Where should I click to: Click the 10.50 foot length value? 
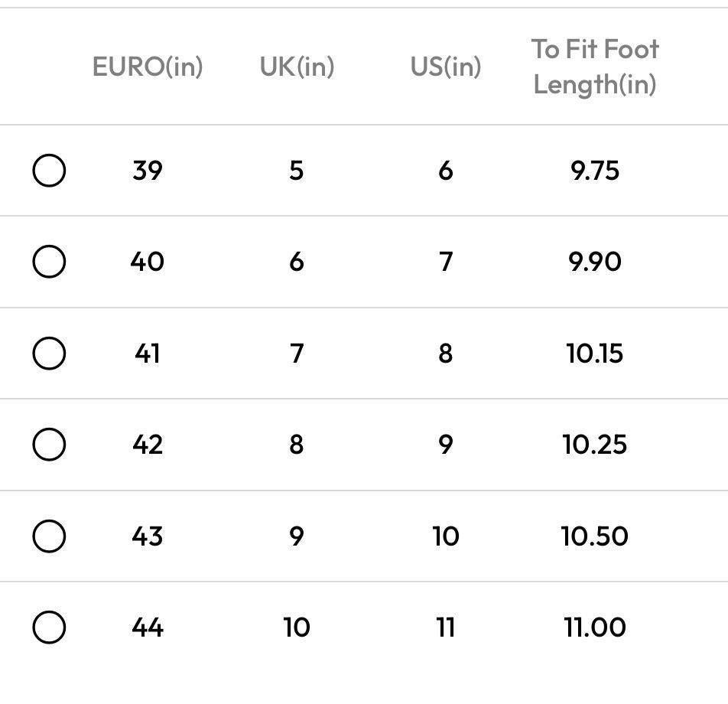coord(595,536)
